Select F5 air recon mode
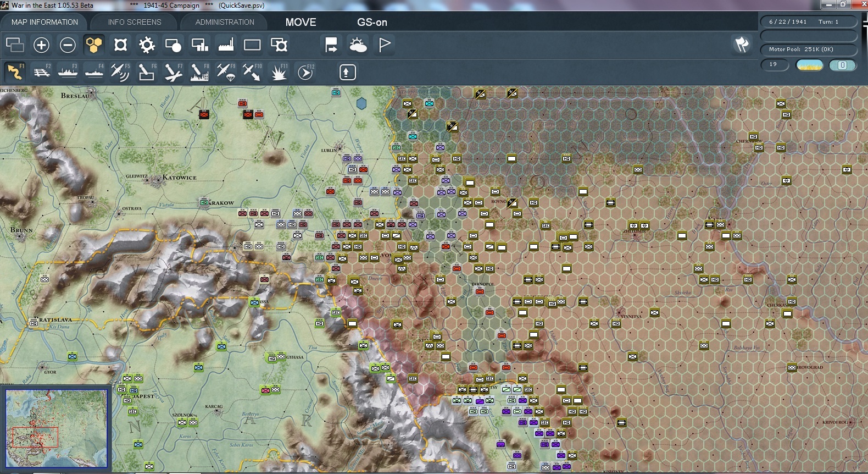Image resolution: width=868 pixels, height=474 pixels. [x=120, y=72]
